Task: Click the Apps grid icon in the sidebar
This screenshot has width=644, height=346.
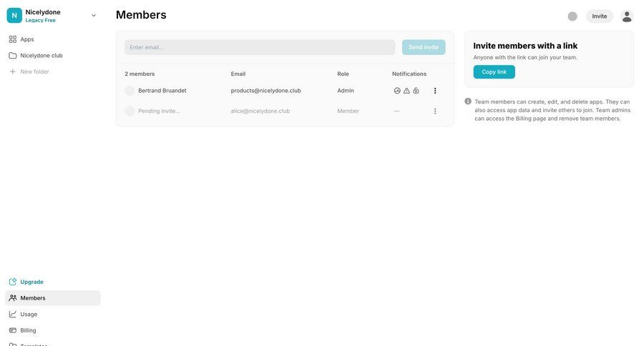Action: tap(13, 39)
